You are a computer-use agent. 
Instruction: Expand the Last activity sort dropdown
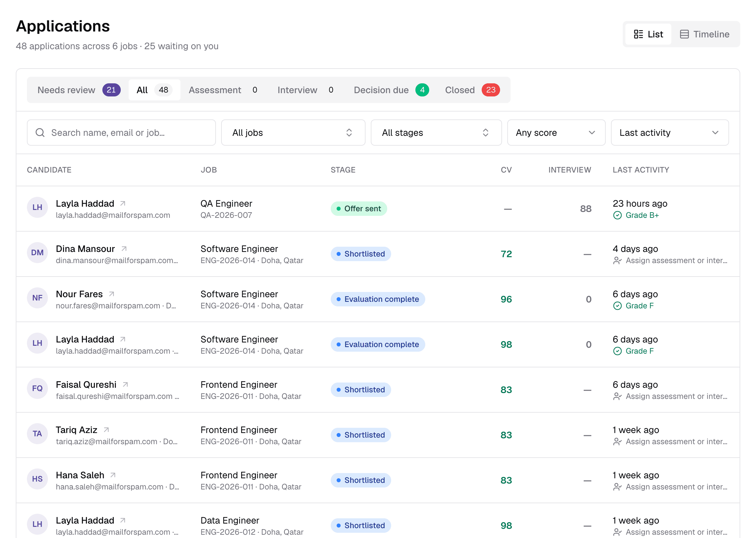670,133
